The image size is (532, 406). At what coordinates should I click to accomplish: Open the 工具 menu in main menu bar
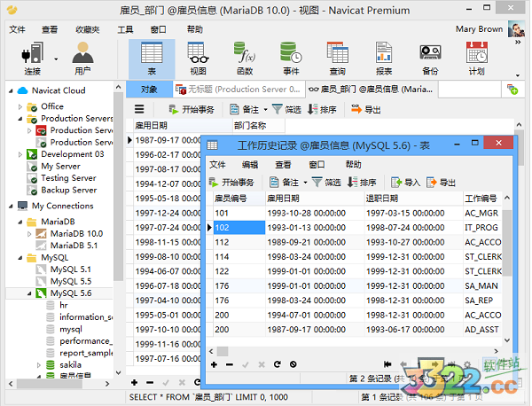pos(125,29)
